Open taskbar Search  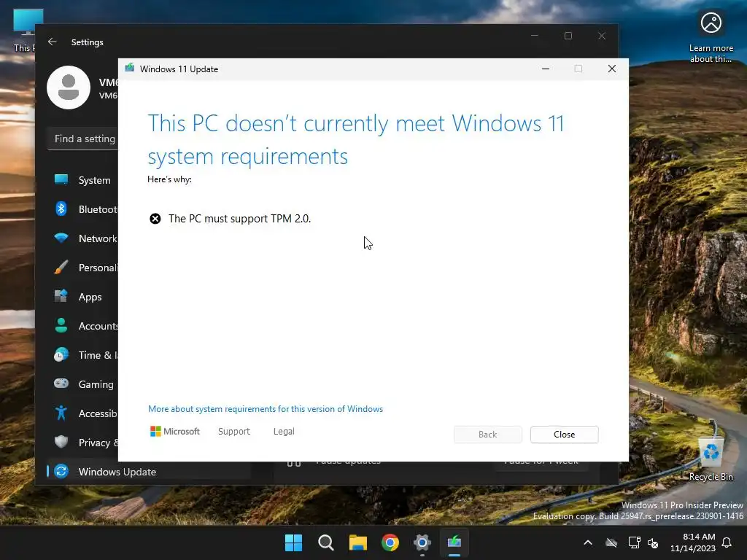326,542
